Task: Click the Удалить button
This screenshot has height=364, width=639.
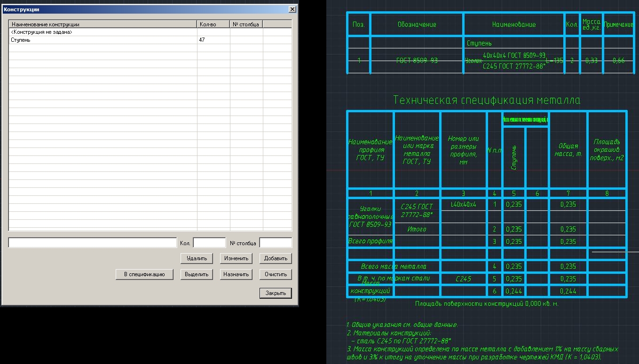Action: click(197, 258)
